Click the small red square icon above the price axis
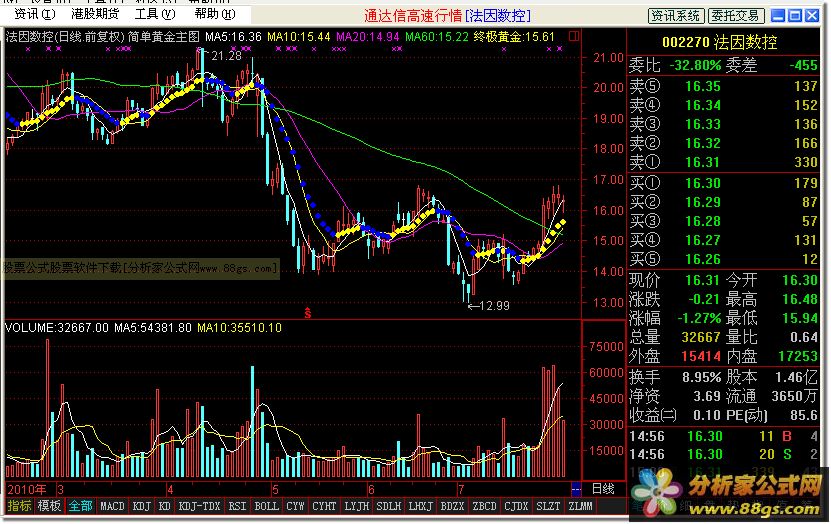 (574, 36)
